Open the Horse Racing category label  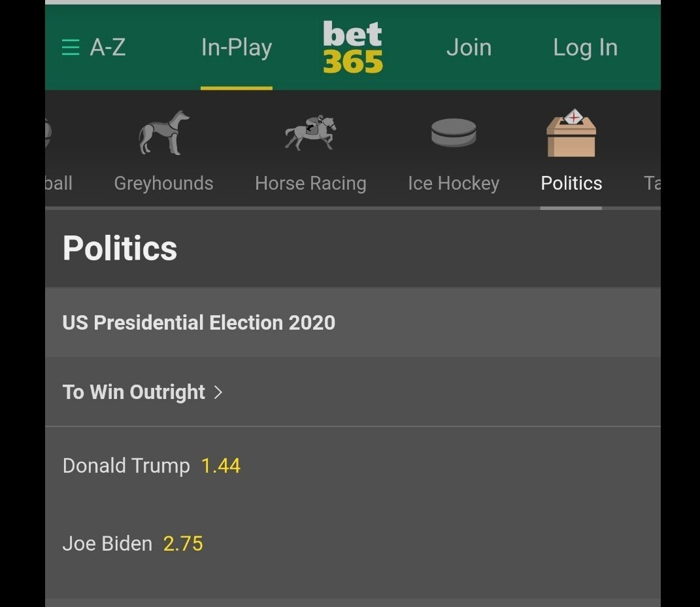310,183
